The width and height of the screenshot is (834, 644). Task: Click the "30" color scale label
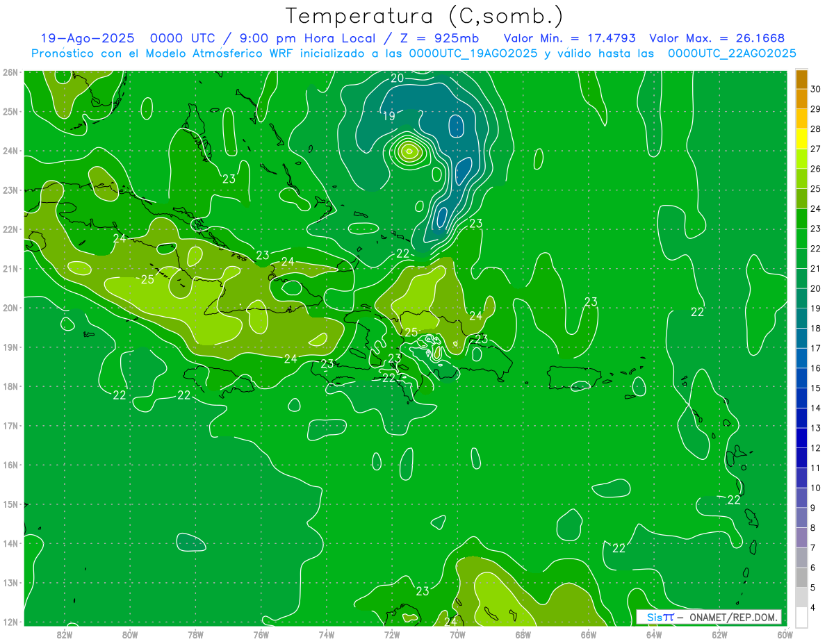[x=816, y=89]
